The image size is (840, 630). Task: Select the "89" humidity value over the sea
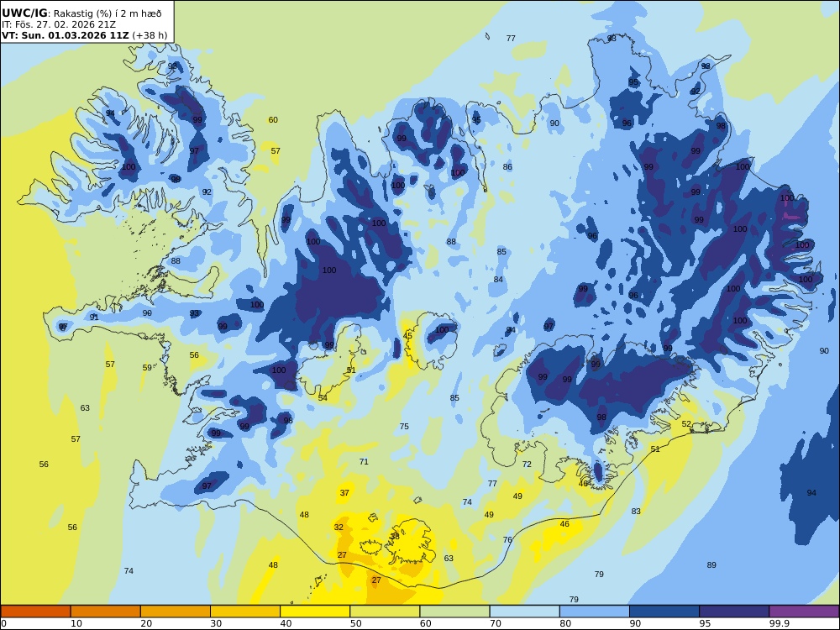click(x=711, y=564)
